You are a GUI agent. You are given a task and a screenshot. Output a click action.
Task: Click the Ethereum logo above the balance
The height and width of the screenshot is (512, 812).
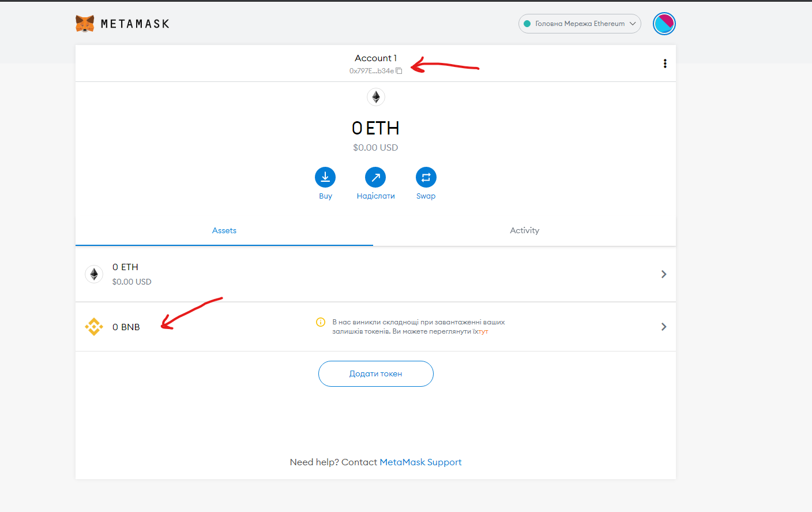376,97
